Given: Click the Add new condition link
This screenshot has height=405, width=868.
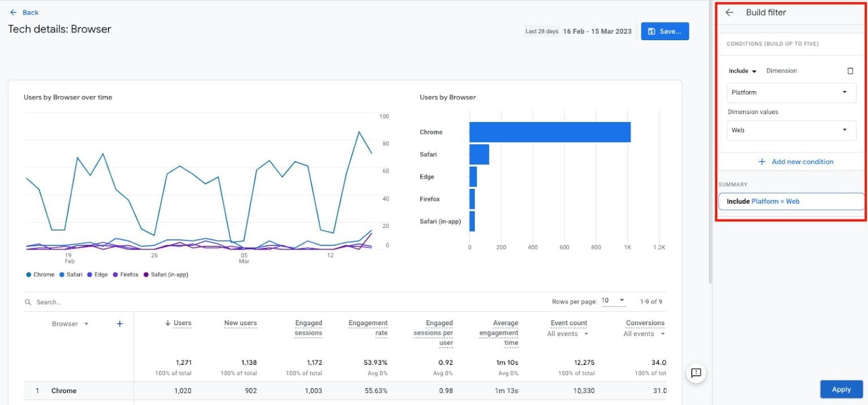Looking at the screenshot, I should [x=797, y=161].
